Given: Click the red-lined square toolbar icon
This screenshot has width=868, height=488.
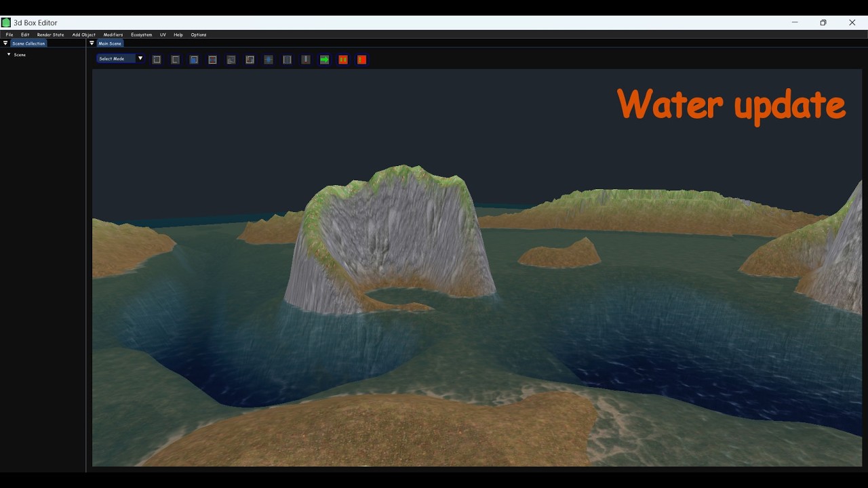Looking at the screenshot, I should point(212,60).
